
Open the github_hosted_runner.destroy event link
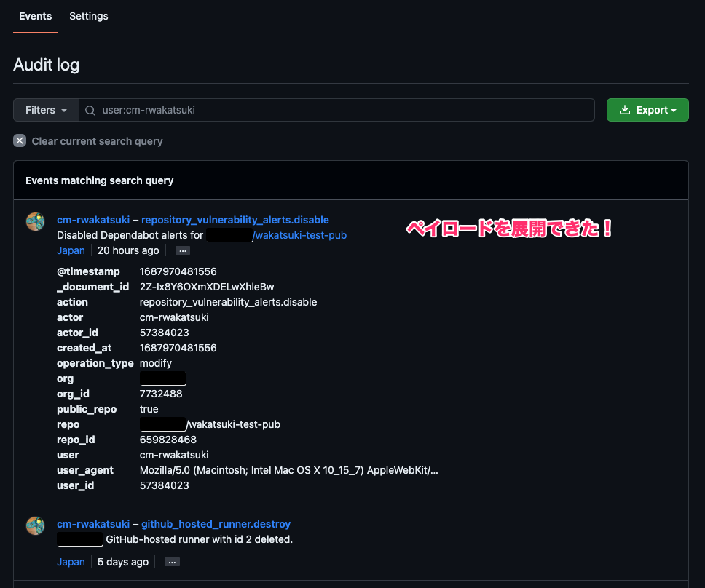point(216,524)
